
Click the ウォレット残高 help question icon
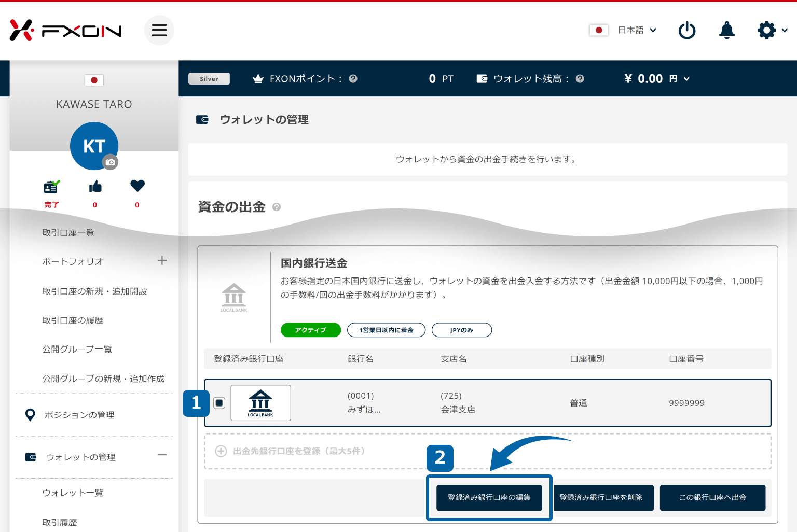tap(580, 79)
